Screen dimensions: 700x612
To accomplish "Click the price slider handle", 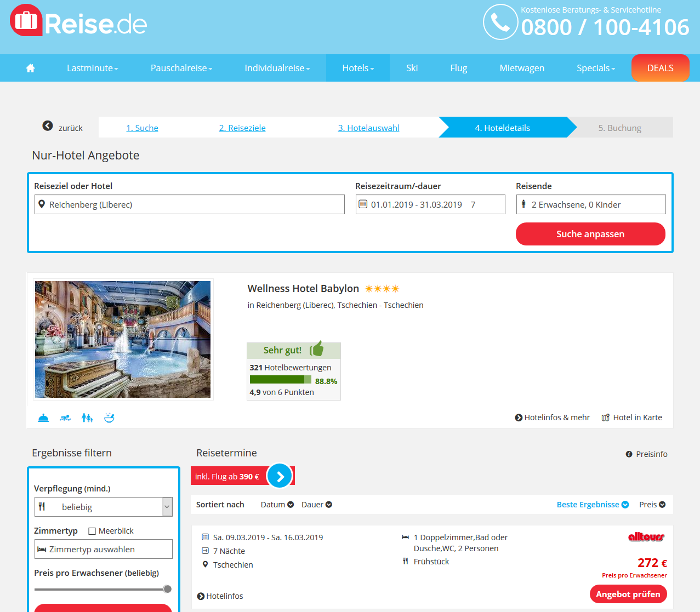I will pos(167,589).
